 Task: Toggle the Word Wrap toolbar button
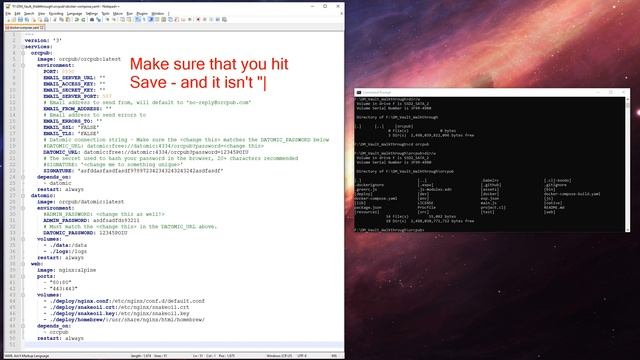[138, 19]
